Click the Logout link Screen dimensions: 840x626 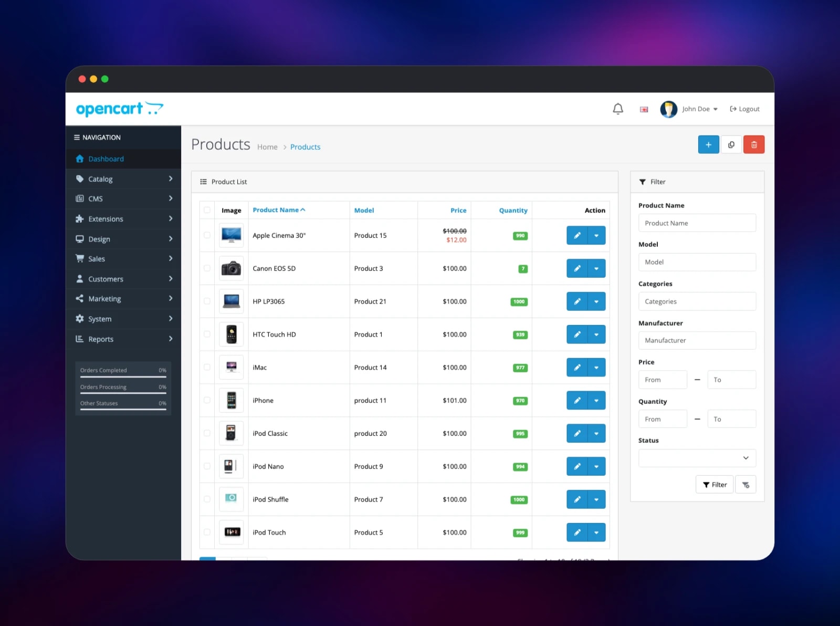(744, 109)
